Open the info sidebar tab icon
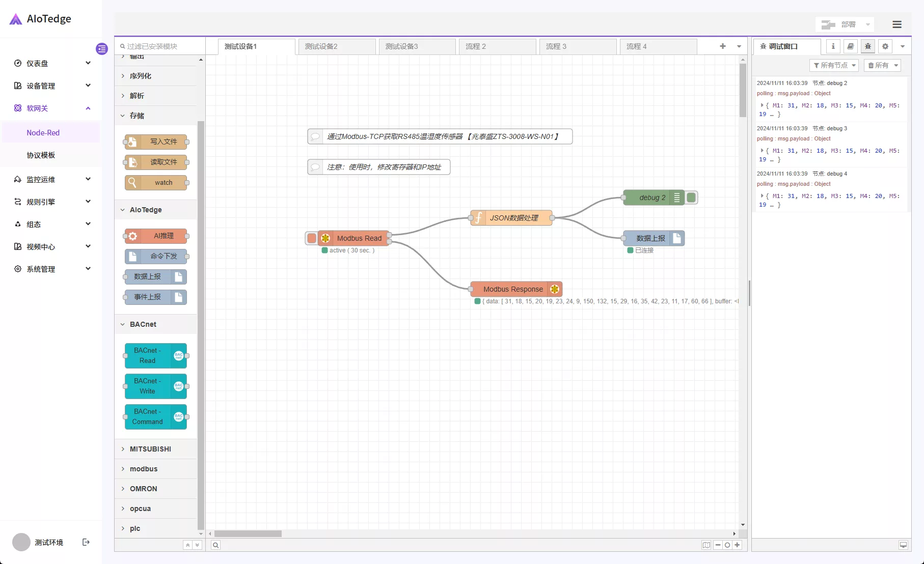This screenshot has height=564, width=924. [833, 46]
